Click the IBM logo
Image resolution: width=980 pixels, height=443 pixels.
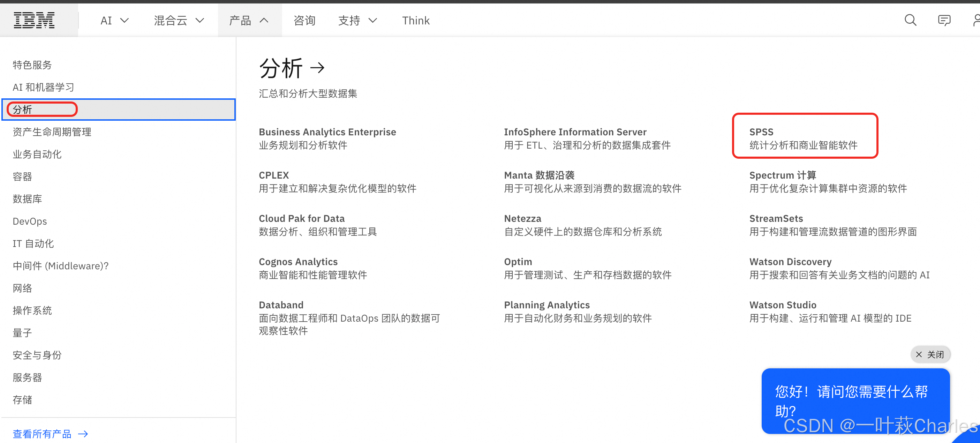34,20
